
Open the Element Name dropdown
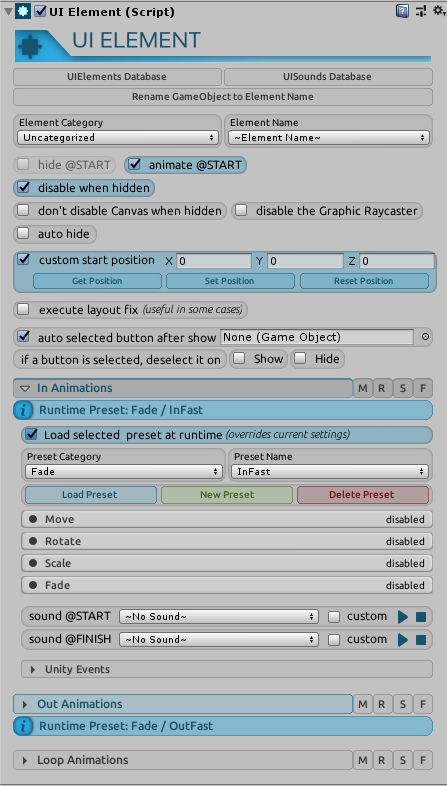coord(329,137)
